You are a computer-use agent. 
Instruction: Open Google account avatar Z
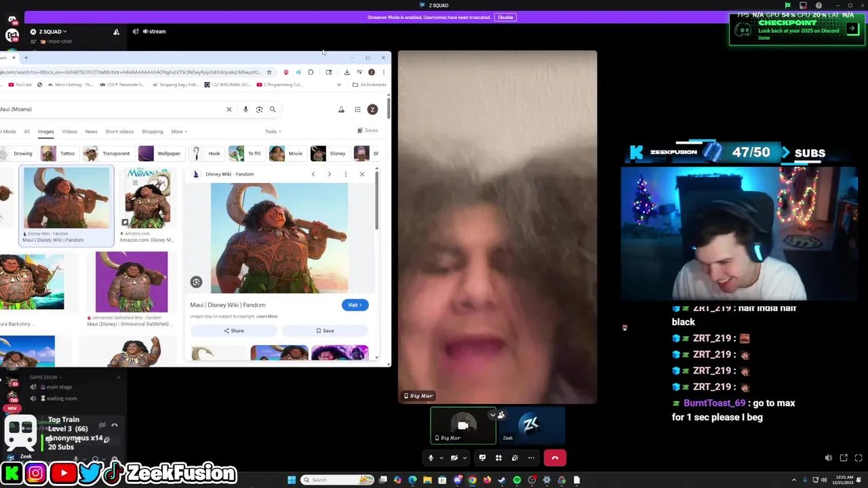372,109
